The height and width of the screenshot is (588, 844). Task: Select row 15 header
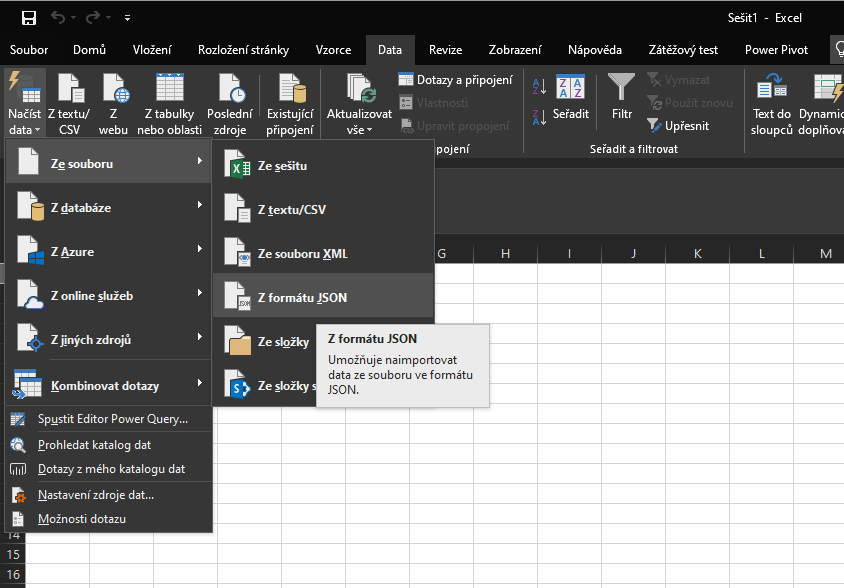click(x=13, y=555)
